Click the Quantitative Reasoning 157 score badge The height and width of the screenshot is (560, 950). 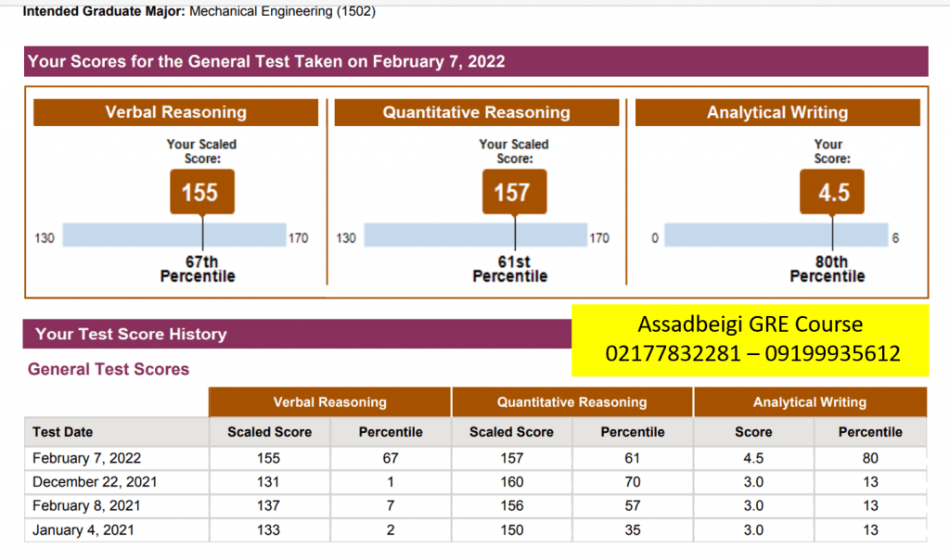513,192
